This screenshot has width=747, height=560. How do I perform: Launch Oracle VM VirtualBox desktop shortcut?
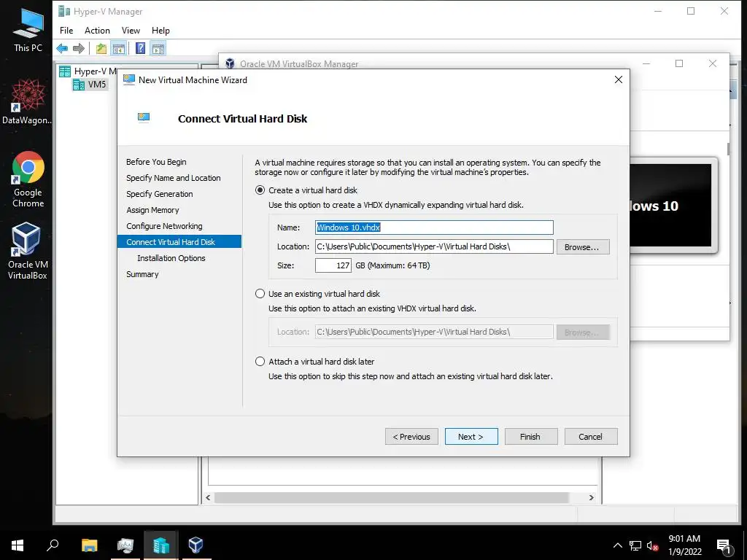(27, 251)
